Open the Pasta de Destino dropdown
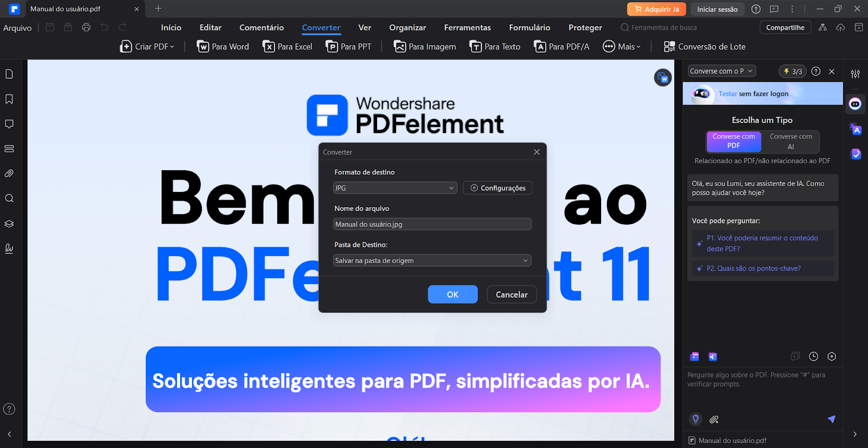This screenshot has width=868, height=448. point(432,260)
